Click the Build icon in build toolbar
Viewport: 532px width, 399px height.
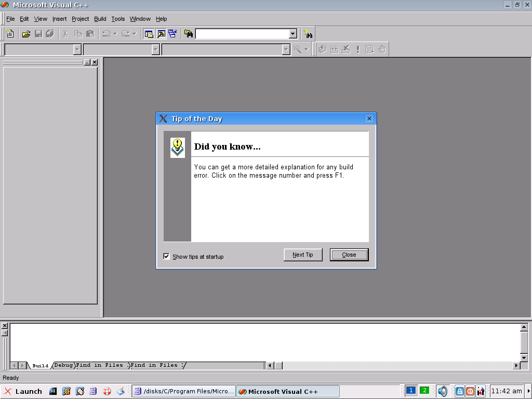pos(334,49)
